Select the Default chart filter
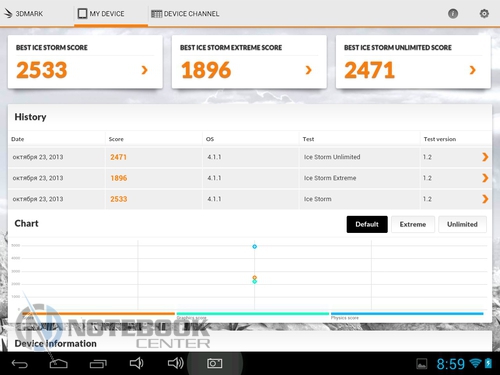 [x=367, y=224]
